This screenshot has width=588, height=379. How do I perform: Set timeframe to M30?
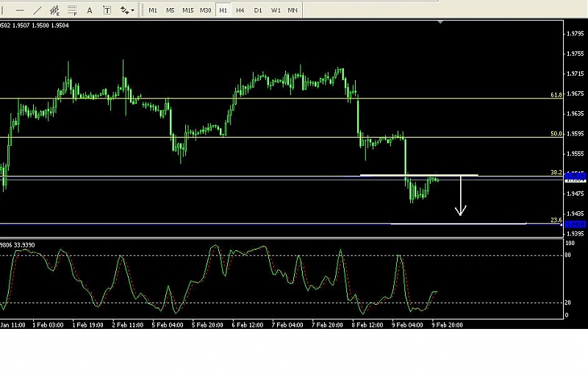[206, 10]
